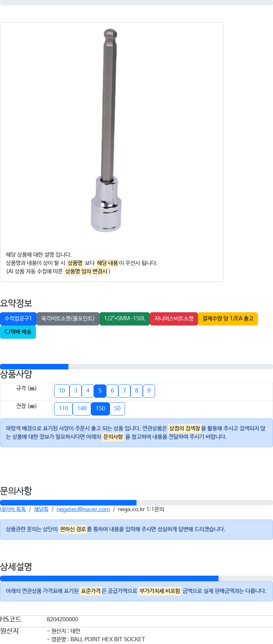Click the 육각비트소켓(볼포인트) tag
Viewport: 273px width, 644px height.
click(68, 319)
